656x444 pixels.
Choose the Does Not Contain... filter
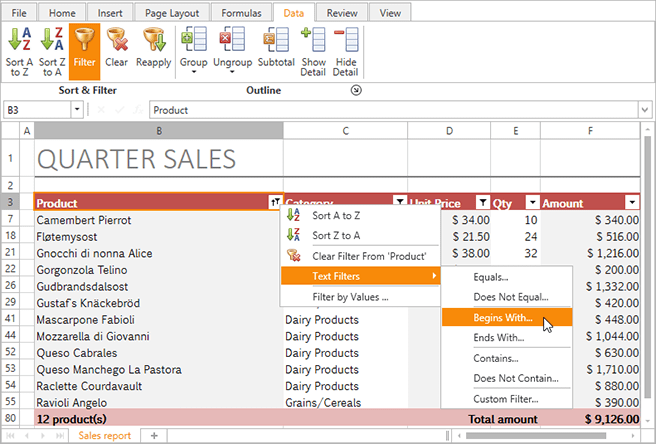pyautogui.click(x=507, y=378)
